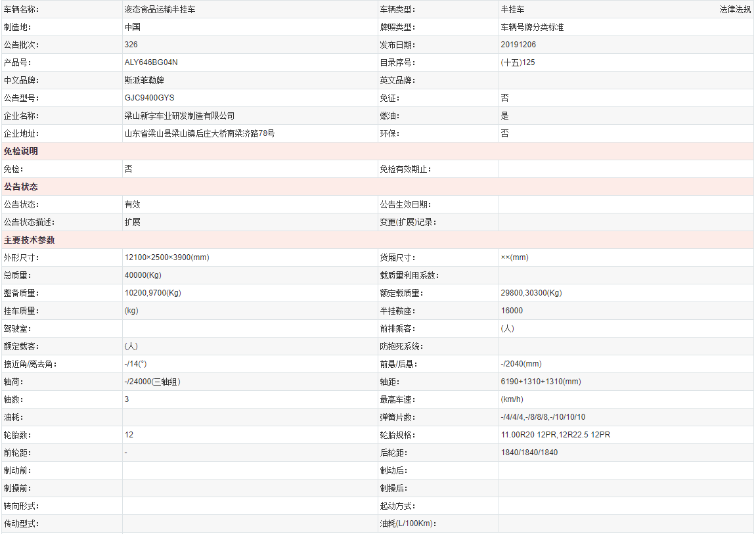This screenshot has height=534, width=756.
Task: Click the wheelbase value 6190+1310+1310(mm)
Action: pos(541,382)
